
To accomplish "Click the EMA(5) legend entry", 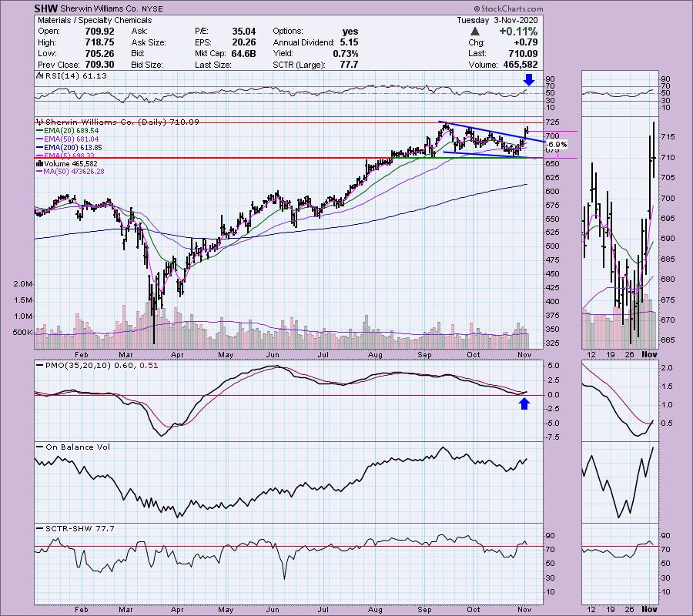I will tap(69, 156).
